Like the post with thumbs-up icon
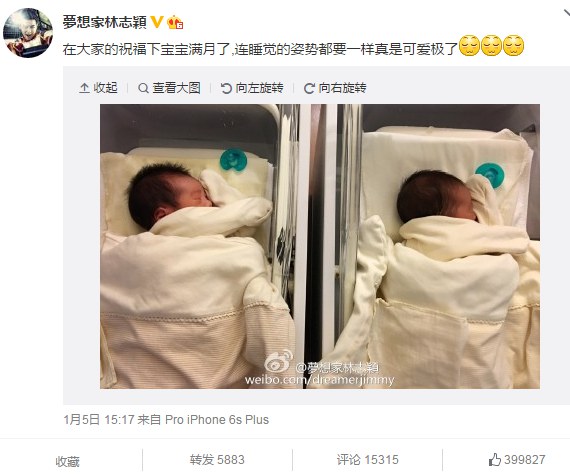The height and width of the screenshot is (476, 570). 495,460
